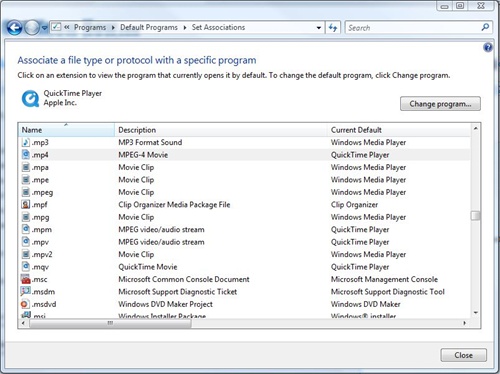Go to Default Programs breadcrumb
Screen dimensions: 500x374
(149, 27)
